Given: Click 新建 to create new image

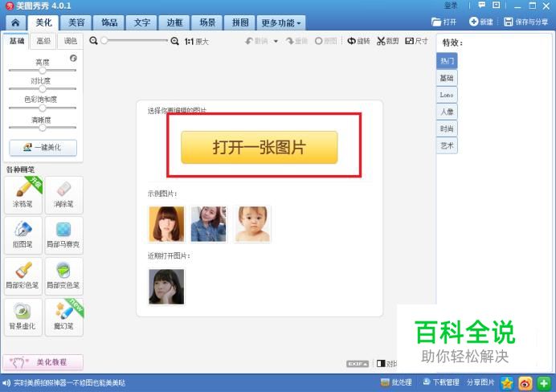Looking at the screenshot, I should [480, 22].
